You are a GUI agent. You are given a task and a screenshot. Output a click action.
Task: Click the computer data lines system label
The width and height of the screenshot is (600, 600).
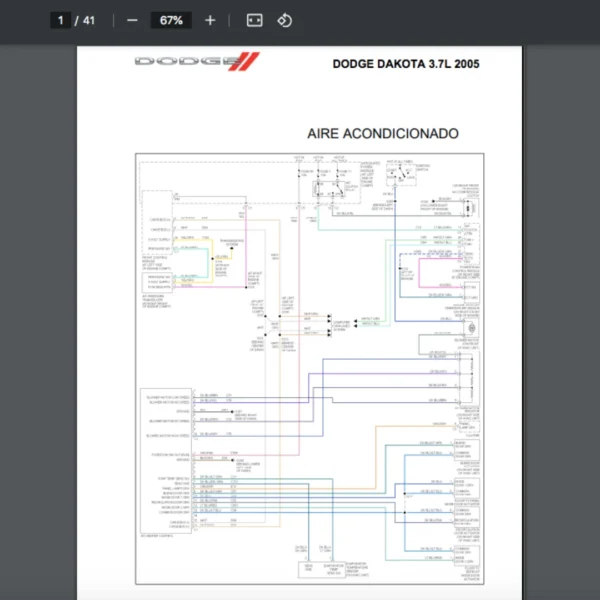(x=342, y=322)
